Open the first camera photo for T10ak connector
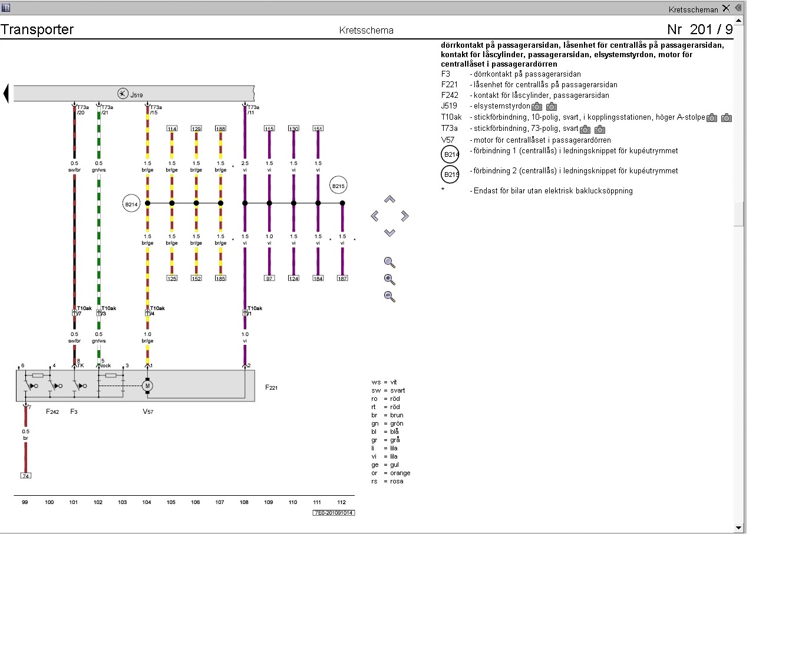Viewport: 812px width, 652px height. click(712, 118)
